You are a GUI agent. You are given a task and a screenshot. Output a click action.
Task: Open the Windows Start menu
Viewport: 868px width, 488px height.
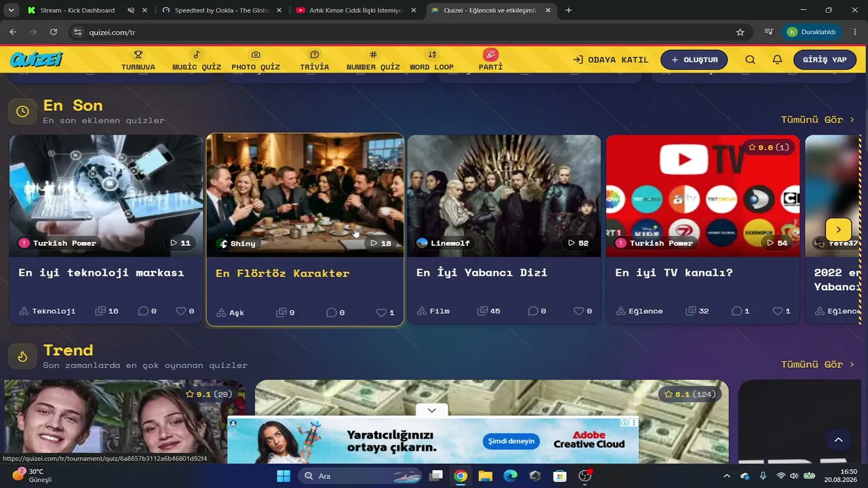pyautogui.click(x=283, y=476)
